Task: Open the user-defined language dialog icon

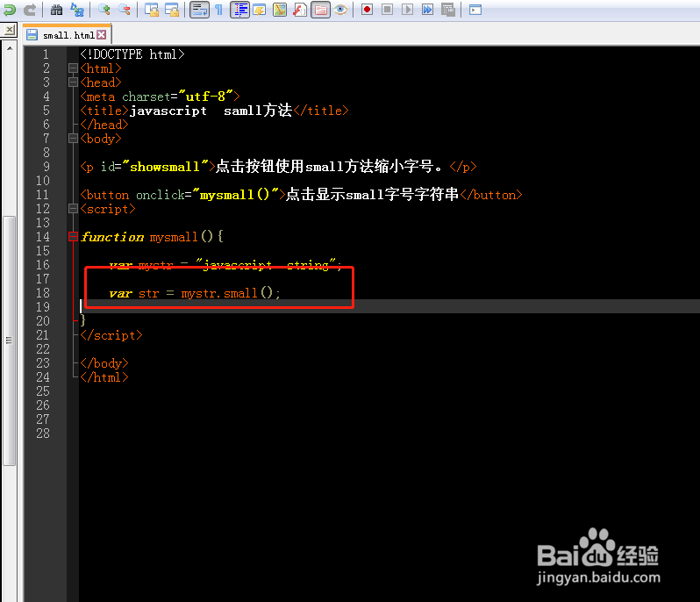Action: (x=260, y=10)
